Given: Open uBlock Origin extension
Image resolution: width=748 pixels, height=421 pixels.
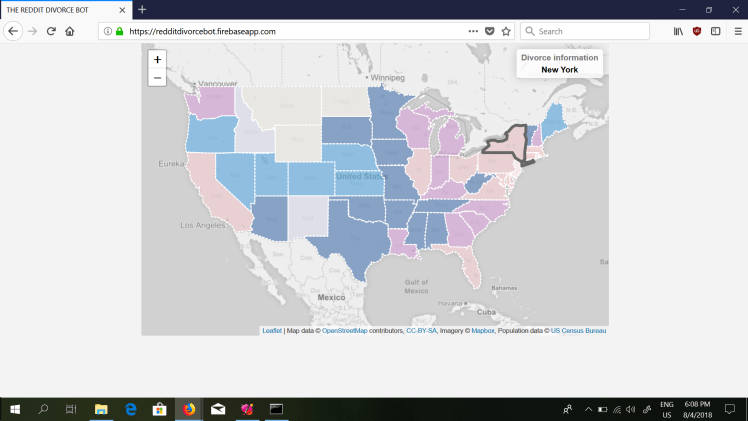Looking at the screenshot, I should click(697, 31).
